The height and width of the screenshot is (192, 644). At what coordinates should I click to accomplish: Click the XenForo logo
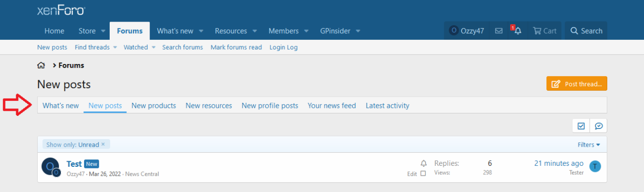[x=61, y=10]
